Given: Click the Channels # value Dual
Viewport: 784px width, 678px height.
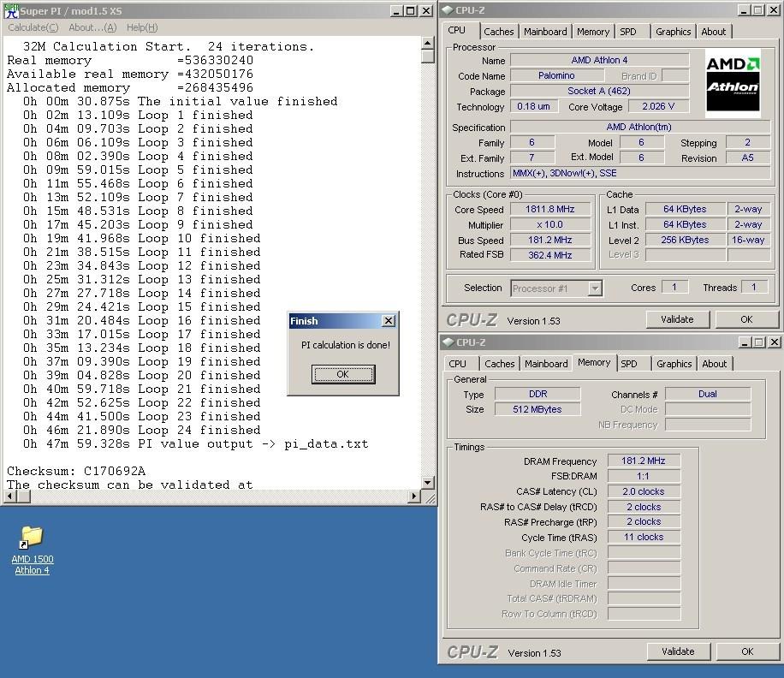Looking at the screenshot, I should [708, 394].
